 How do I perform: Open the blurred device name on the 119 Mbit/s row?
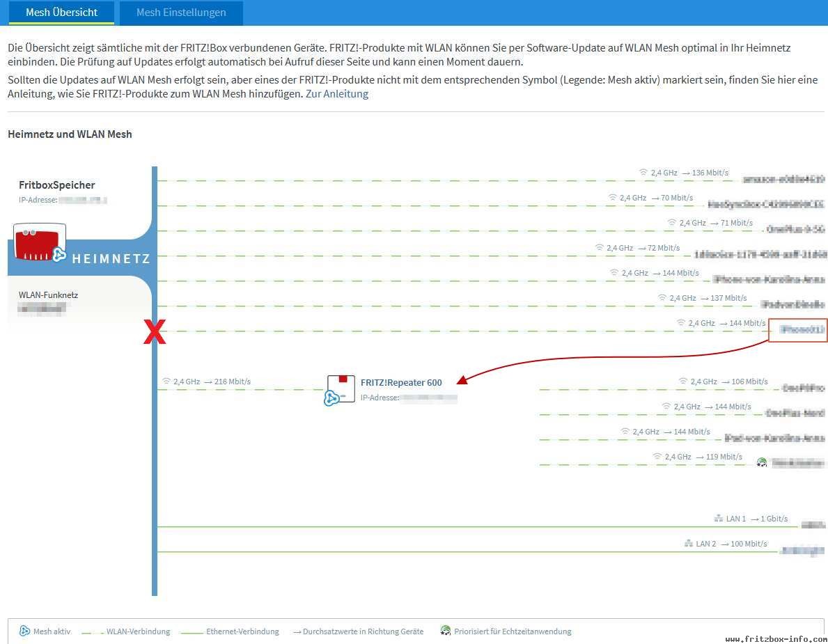tap(798, 463)
